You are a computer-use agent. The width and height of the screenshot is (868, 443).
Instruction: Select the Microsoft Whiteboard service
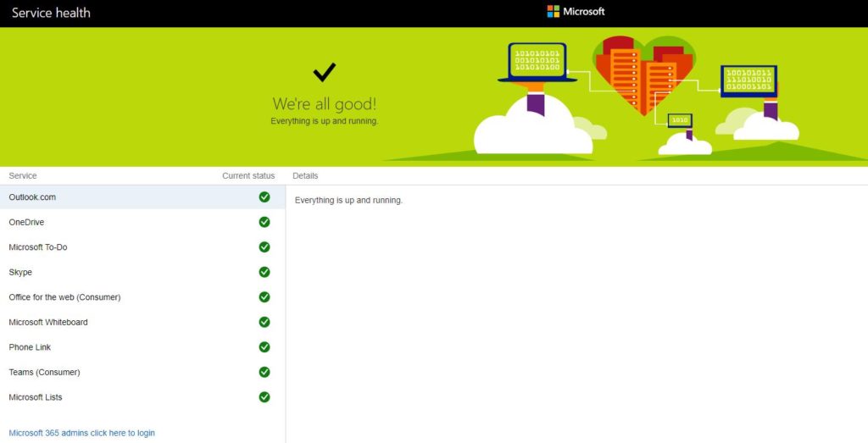[x=142, y=322]
